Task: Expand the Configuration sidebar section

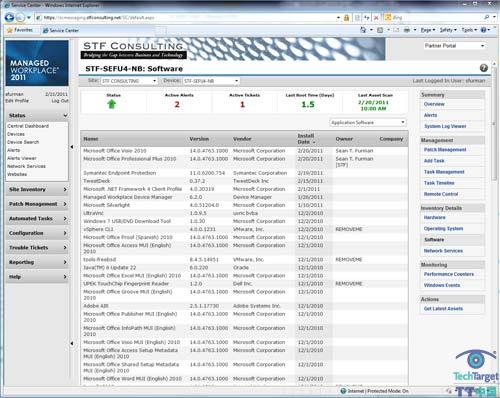Action: click(37, 233)
